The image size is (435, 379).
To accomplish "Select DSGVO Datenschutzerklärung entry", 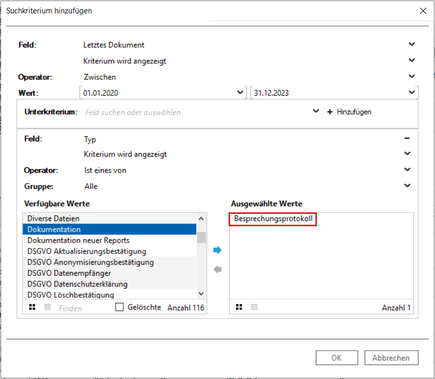I will [110, 284].
